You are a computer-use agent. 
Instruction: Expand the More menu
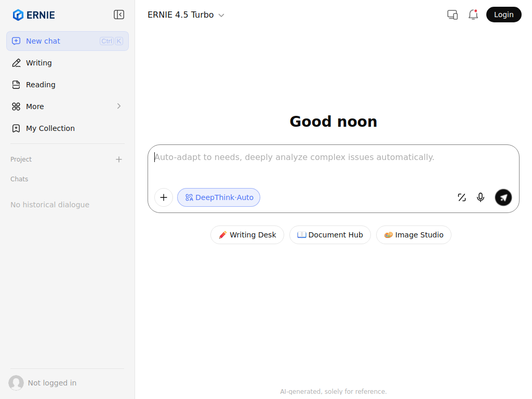68,107
